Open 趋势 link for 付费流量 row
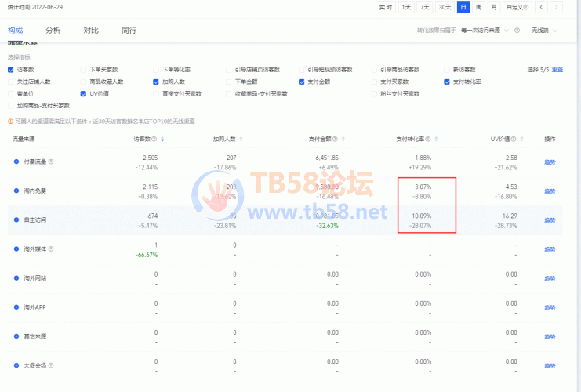The height and width of the screenshot is (392, 581). 550,162
